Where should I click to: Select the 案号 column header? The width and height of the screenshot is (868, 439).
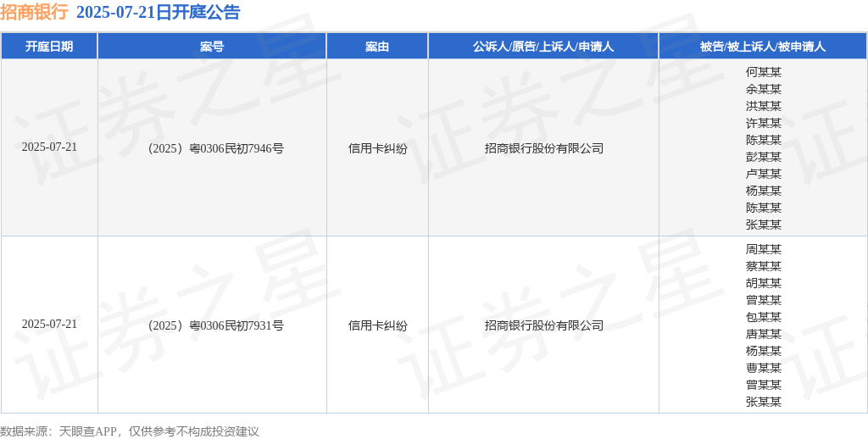tap(212, 47)
